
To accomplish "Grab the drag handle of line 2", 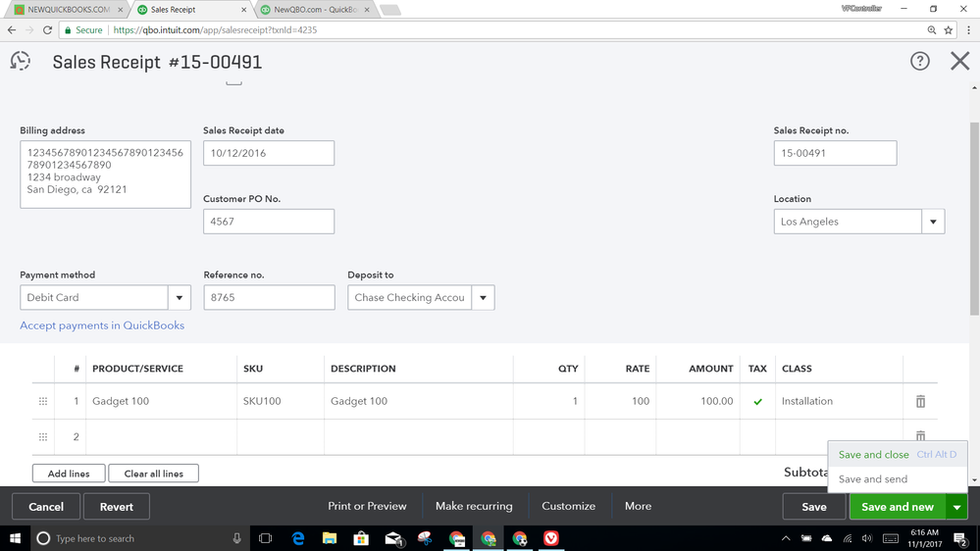I will [x=43, y=436].
